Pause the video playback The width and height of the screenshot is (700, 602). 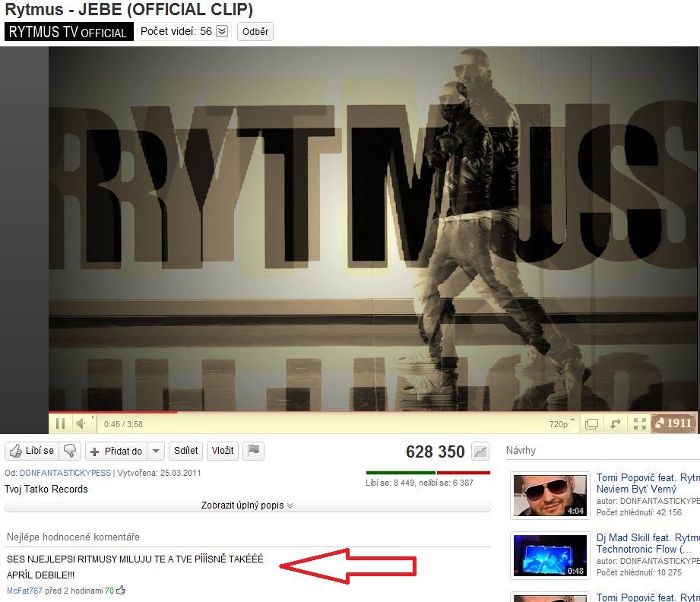click(x=60, y=423)
